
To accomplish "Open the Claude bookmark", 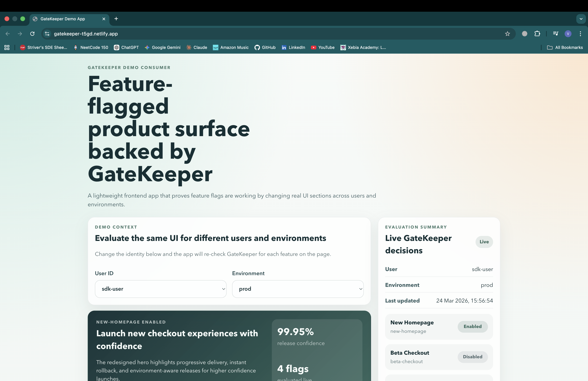I will tap(196, 47).
